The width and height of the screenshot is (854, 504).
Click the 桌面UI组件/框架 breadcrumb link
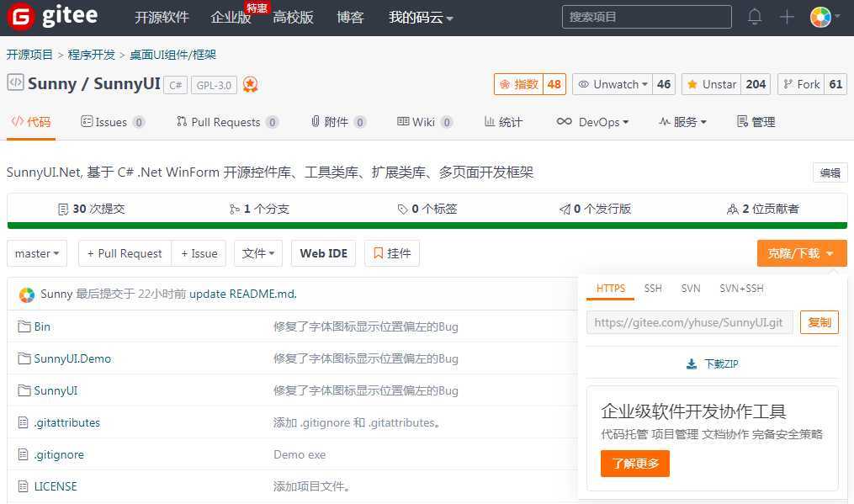click(x=172, y=55)
